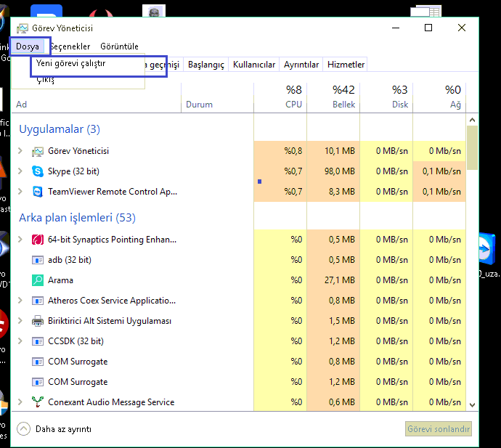Click the adb (32 bit) process icon
501x448 pixels.
click(37, 260)
